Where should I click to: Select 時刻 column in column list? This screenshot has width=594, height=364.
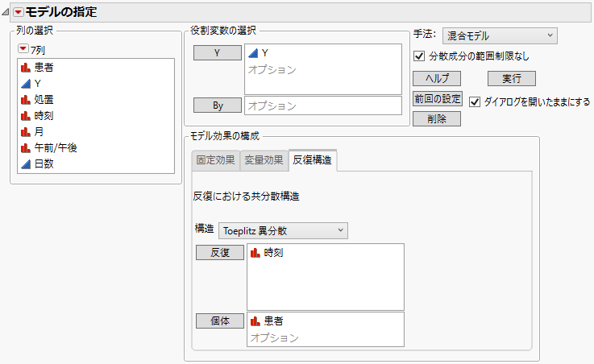coord(44,115)
